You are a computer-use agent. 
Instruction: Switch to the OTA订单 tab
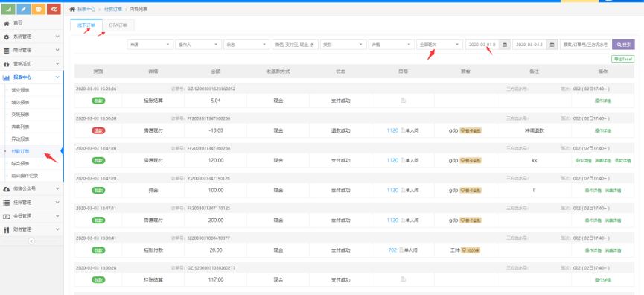click(x=118, y=25)
